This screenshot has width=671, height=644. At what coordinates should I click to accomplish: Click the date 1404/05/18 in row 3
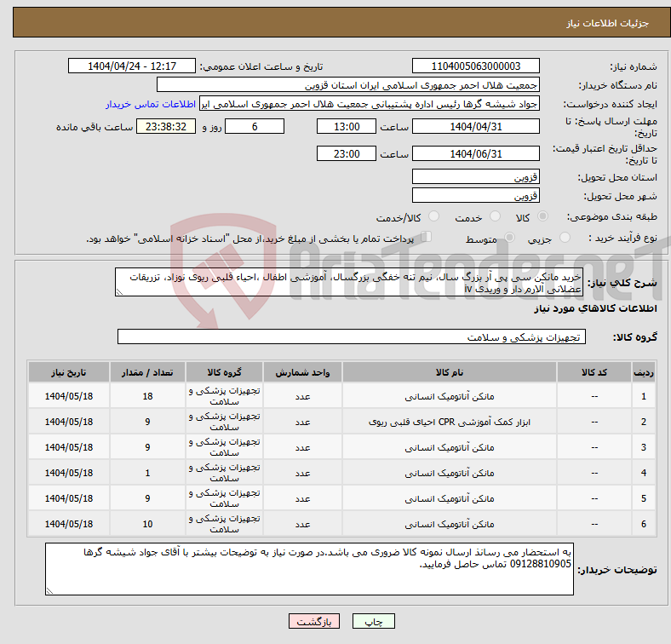pyautogui.click(x=69, y=447)
